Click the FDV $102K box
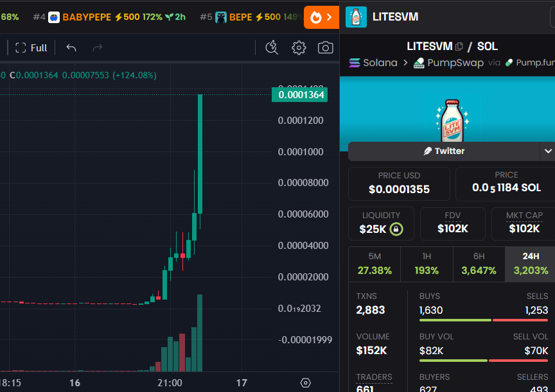The width and height of the screenshot is (555, 392). pos(453,224)
